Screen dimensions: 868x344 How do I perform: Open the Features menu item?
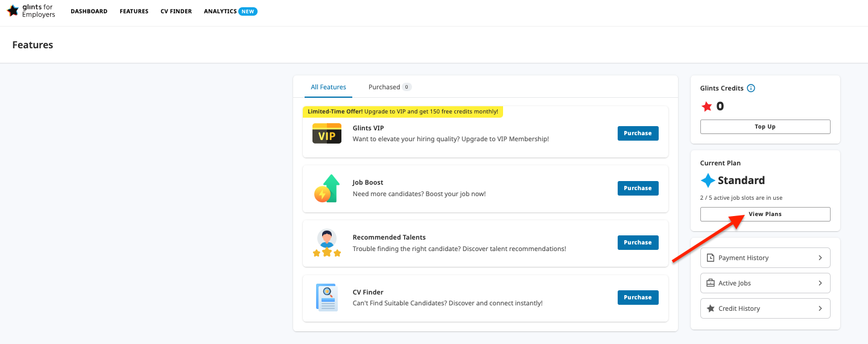click(134, 11)
